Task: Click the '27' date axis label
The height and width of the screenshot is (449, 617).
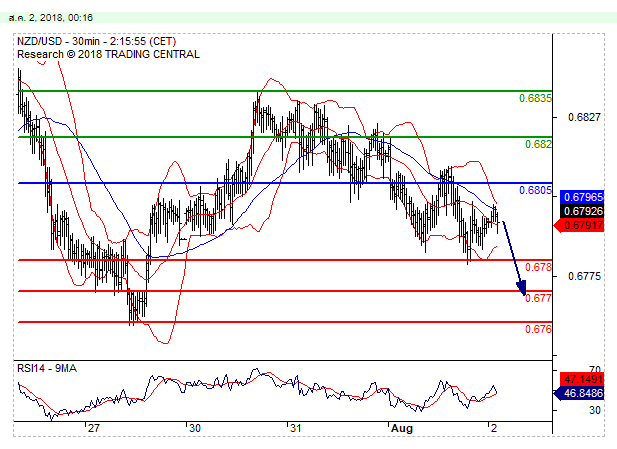Action: point(94,428)
